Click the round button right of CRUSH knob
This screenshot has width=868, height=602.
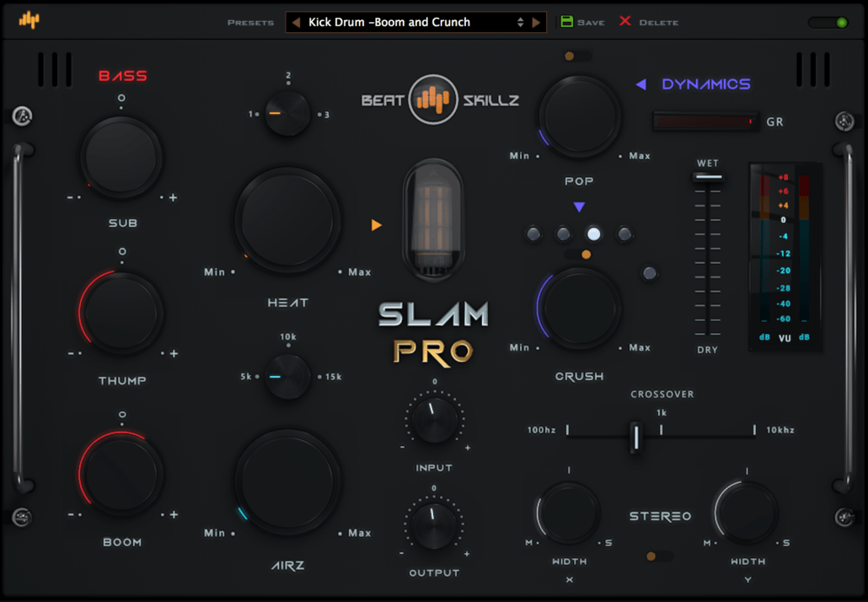650,273
